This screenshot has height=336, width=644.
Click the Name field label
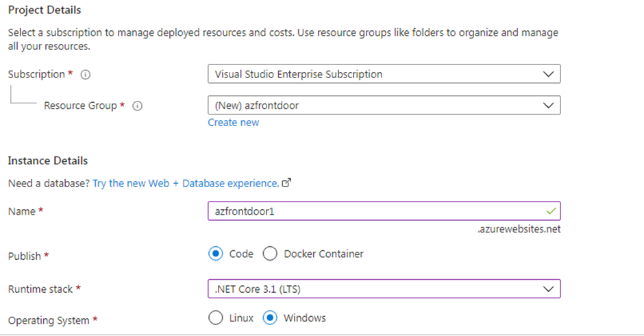point(22,211)
